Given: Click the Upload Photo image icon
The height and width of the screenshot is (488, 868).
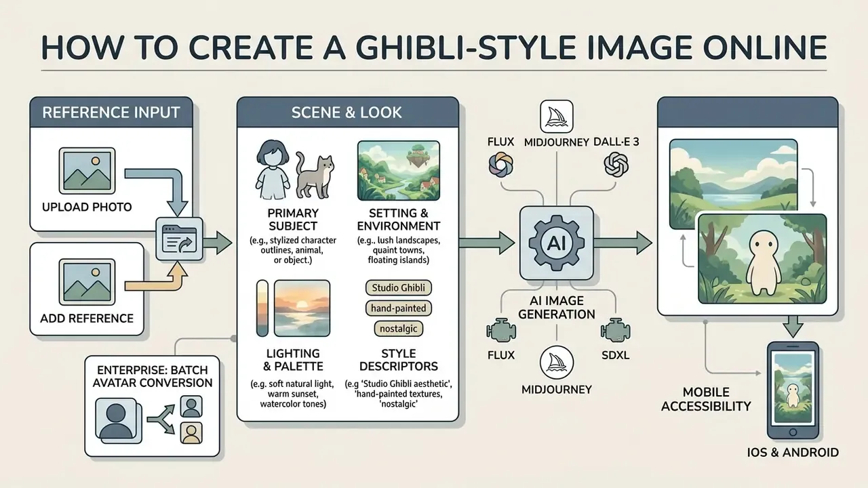Looking at the screenshot, I should coord(85,169).
